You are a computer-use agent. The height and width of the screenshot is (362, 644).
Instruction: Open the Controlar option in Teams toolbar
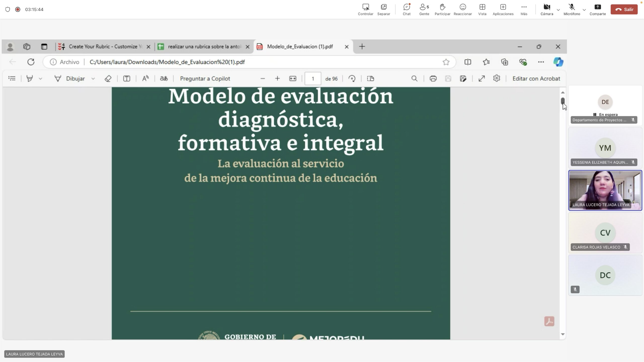click(x=366, y=10)
